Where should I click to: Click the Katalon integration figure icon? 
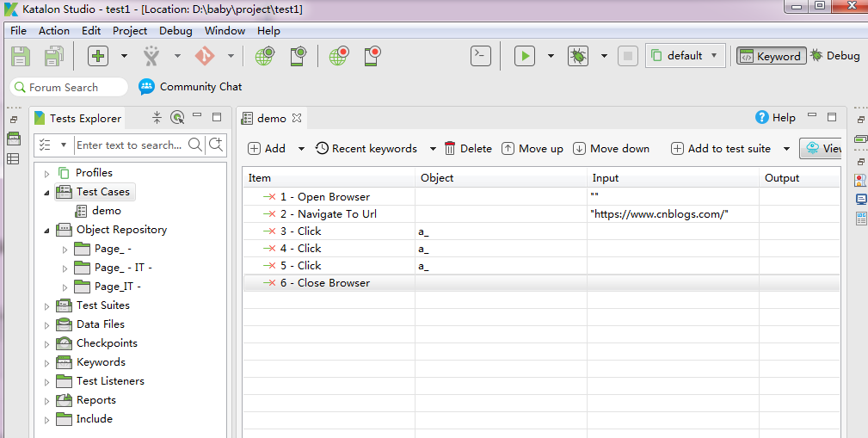coord(151,56)
